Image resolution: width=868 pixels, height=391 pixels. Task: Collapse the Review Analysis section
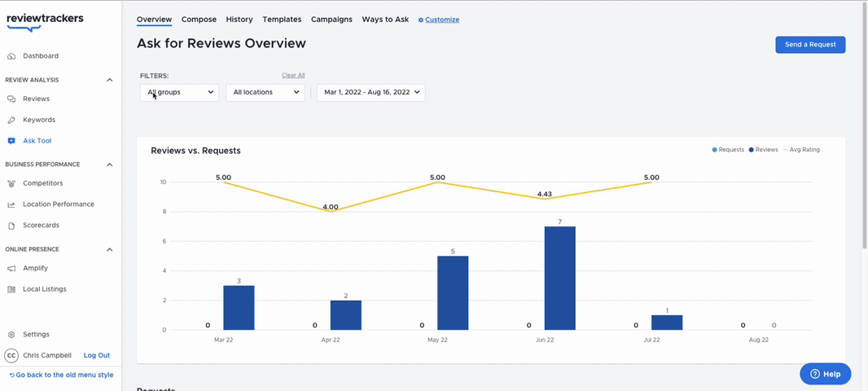pos(110,80)
